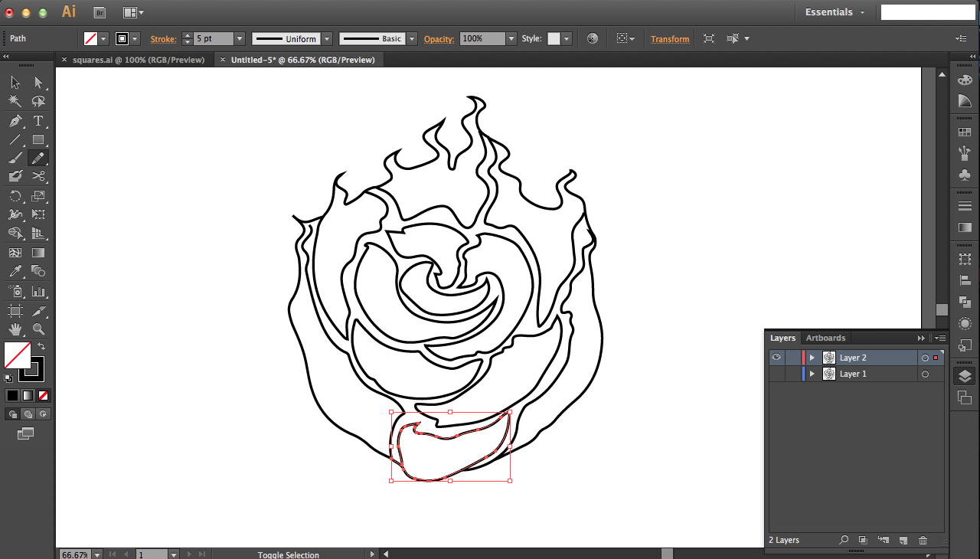Pick the Free Transform tool
Image resolution: width=980 pixels, height=559 pixels.
coord(38,215)
